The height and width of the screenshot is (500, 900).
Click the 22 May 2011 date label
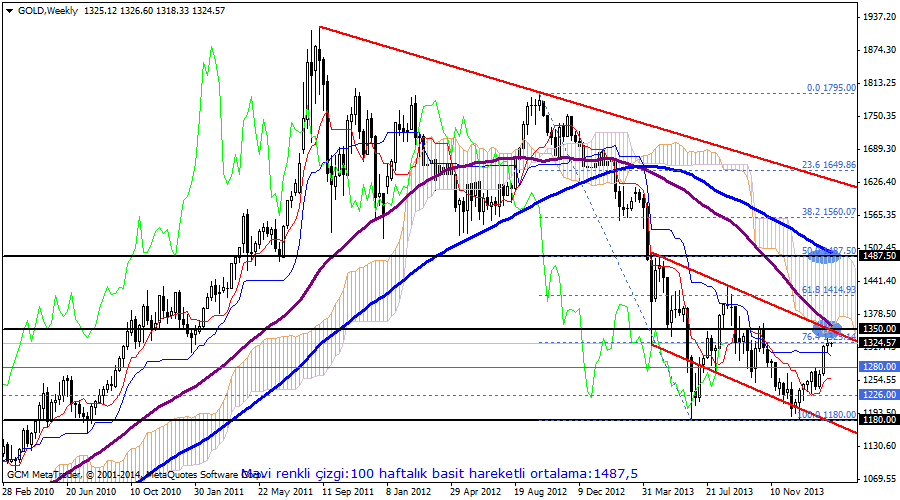pyautogui.click(x=285, y=492)
